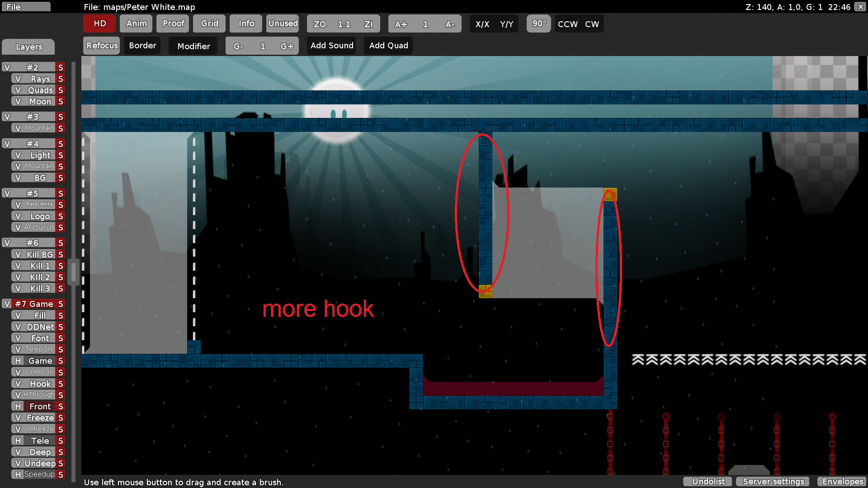Rotate brush clockwise with CW

pyautogui.click(x=592, y=24)
